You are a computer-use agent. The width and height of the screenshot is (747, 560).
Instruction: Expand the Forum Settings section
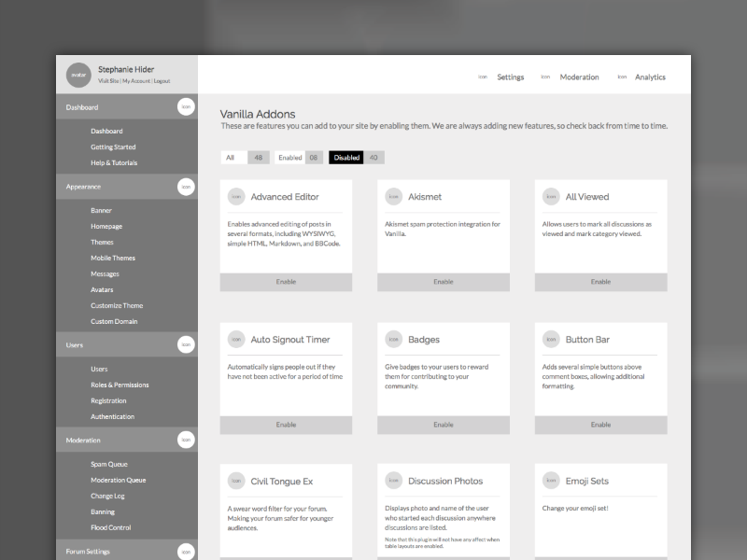[112, 551]
